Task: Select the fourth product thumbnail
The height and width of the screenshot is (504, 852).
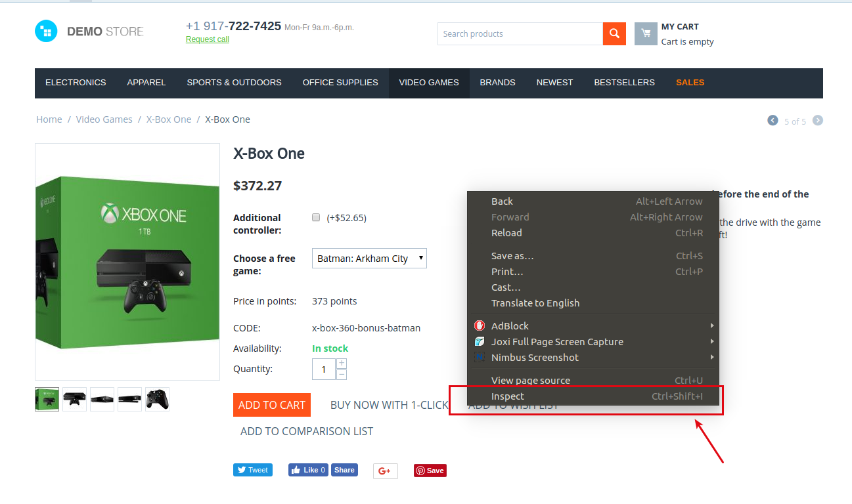Action: [130, 400]
